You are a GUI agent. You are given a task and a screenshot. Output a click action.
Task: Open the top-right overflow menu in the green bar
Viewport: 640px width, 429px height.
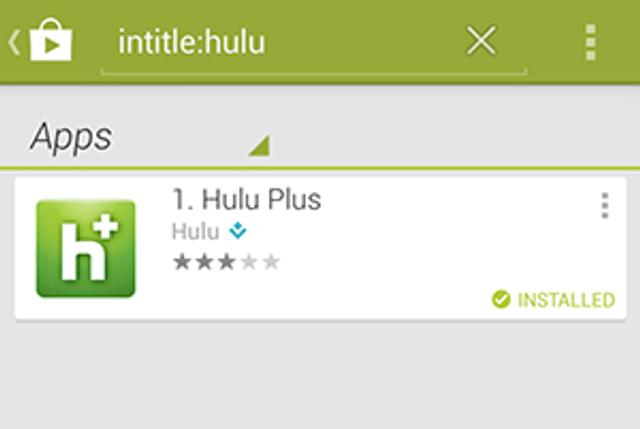click(x=591, y=42)
